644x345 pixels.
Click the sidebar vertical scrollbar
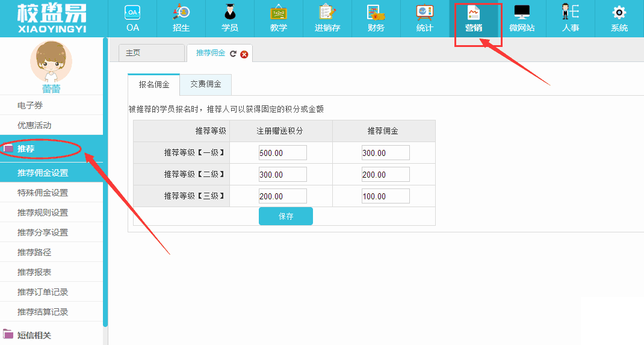[x=105, y=183]
